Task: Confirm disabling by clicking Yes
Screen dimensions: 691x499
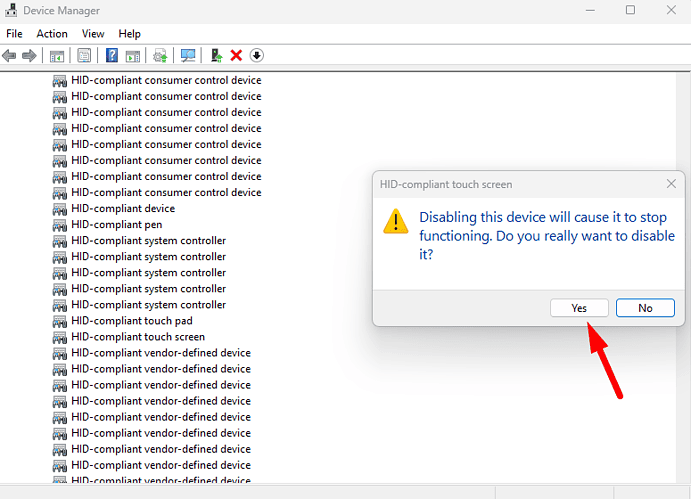Action: pos(579,308)
